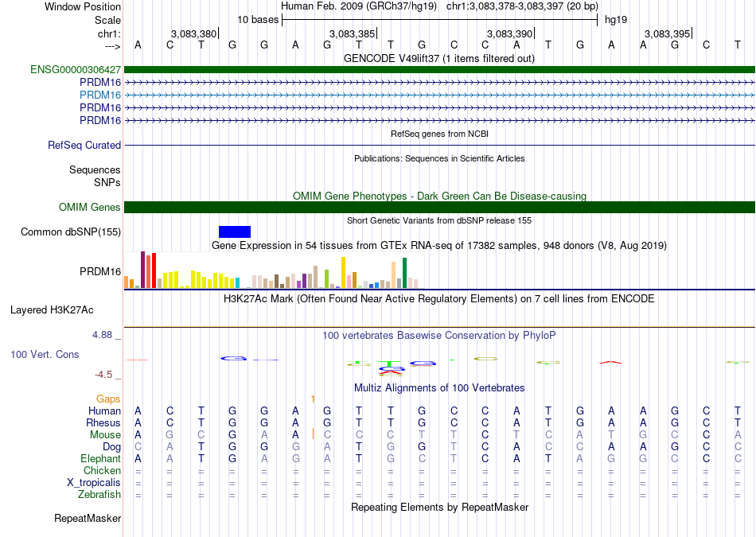
Task: Click '100 vertebrates Basewise Conservation by PhyloP' title
Action: (439, 335)
